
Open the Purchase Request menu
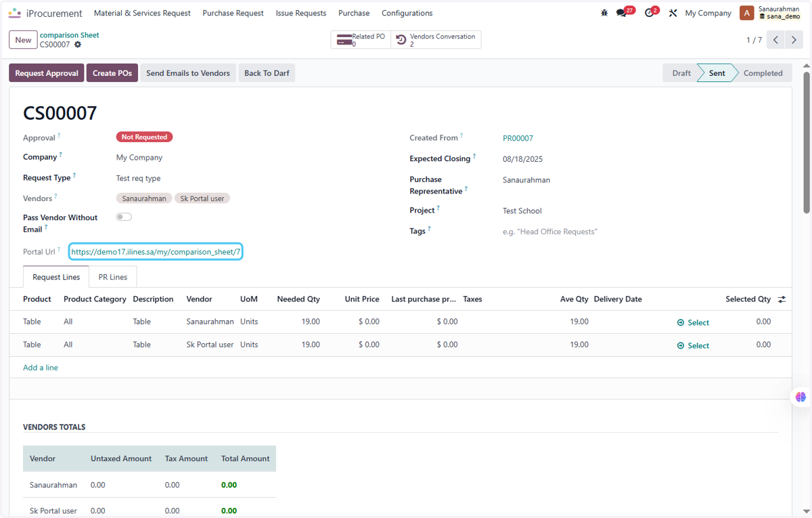233,13
